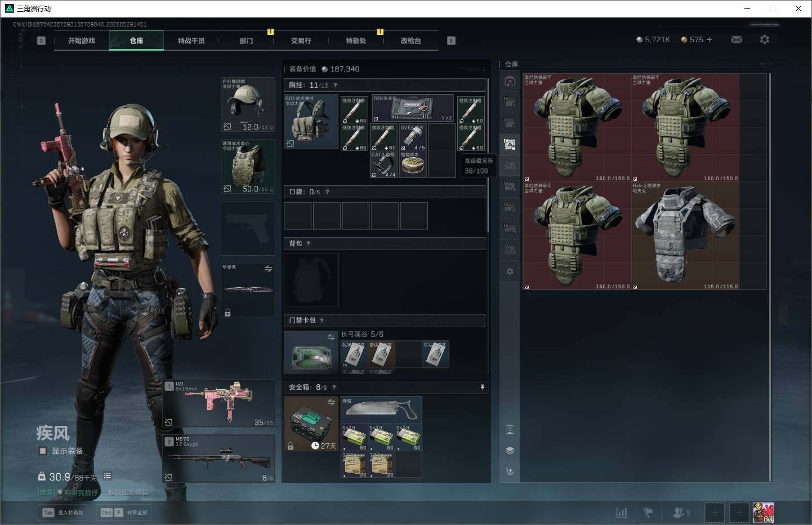Open the gear icon in warehouse sidebar
The image size is (812, 525).
click(510, 272)
